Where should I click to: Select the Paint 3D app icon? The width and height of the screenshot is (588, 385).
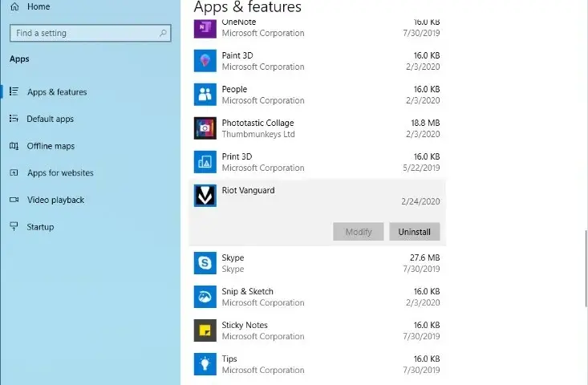coord(205,61)
